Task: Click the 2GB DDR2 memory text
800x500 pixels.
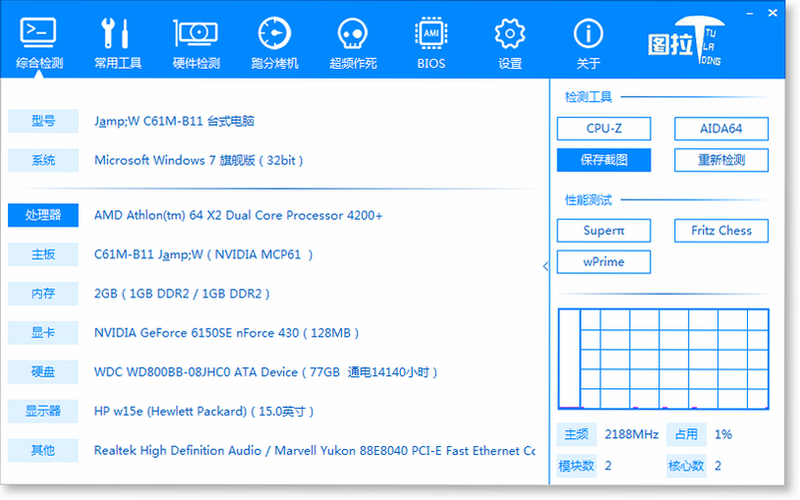Action: pyautogui.click(x=182, y=294)
